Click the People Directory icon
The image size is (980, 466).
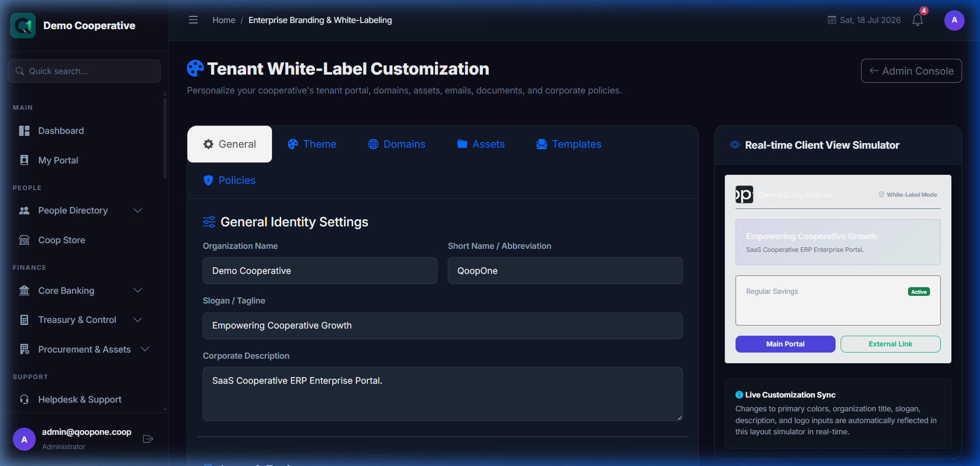coord(24,211)
